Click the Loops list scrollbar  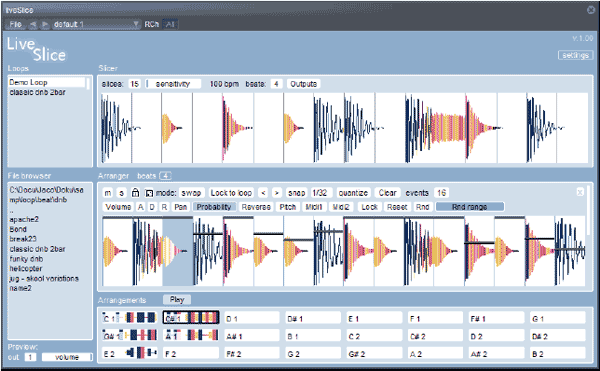[x=88, y=84]
